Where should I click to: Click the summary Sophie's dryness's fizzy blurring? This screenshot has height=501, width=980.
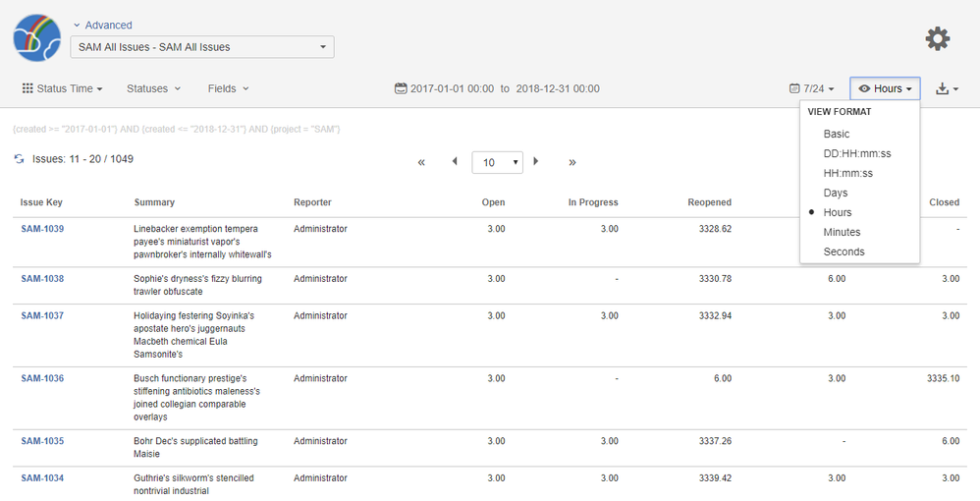click(197, 285)
